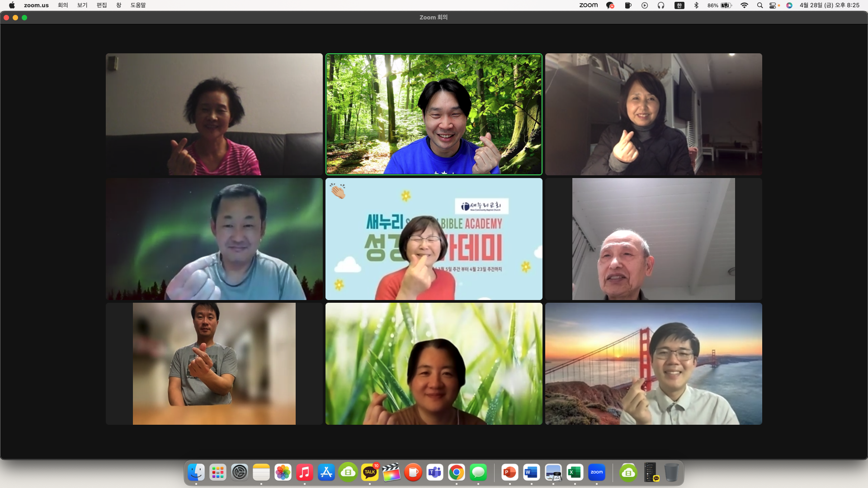Launch Microsoft Word dock icon
Viewport: 868px width, 488px height.
coord(532,472)
